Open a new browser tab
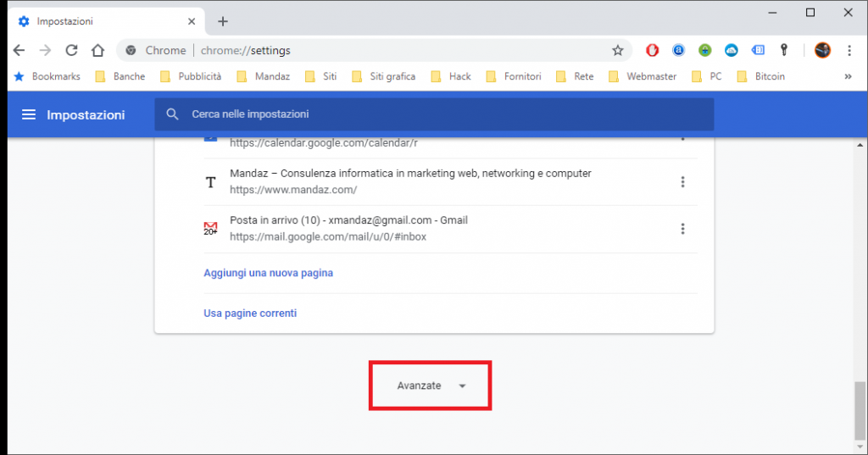 tap(223, 21)
